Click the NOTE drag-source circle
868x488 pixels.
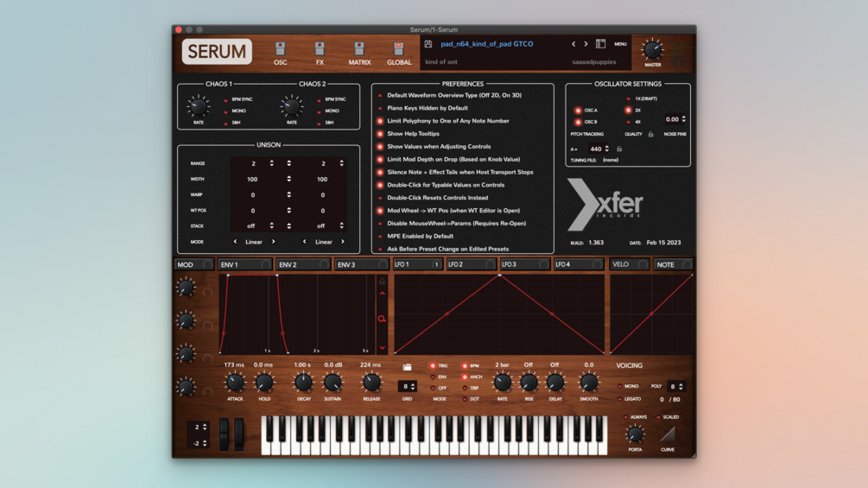(x=687, y=264)
